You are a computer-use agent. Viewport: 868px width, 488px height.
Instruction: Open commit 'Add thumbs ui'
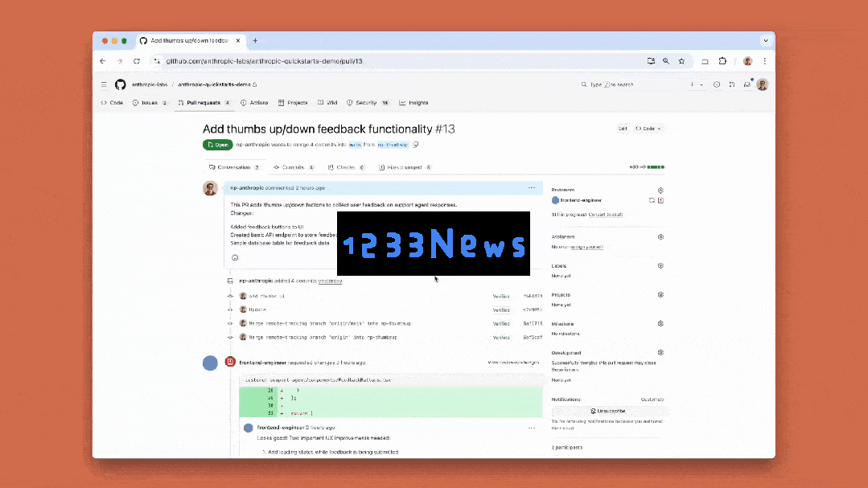pyautogui.click(x=266, y=297)
